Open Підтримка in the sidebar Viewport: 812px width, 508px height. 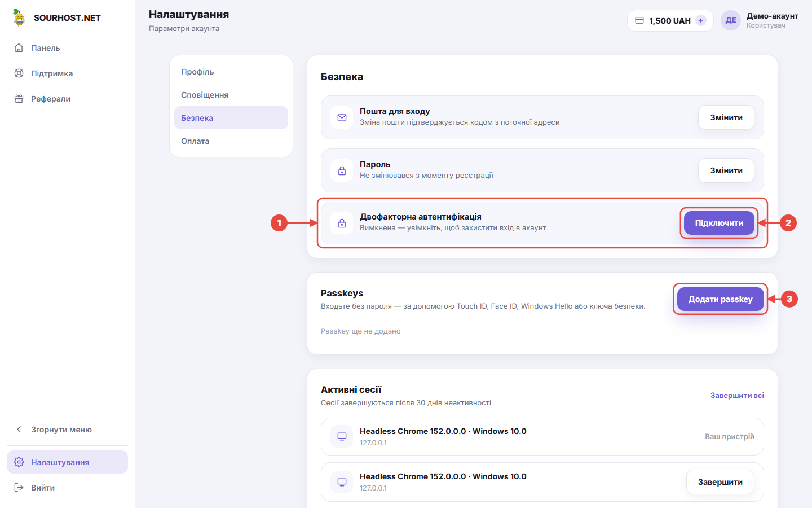pos(68,73)
